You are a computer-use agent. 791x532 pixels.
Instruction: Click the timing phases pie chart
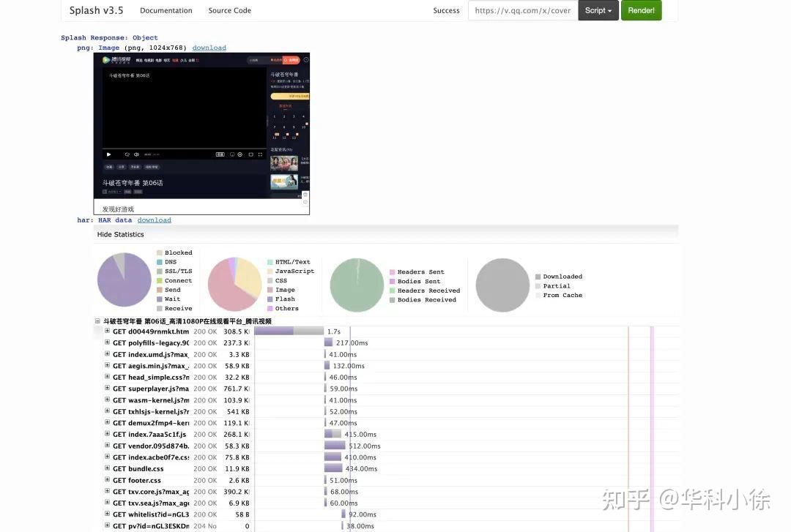pos(124,280)
